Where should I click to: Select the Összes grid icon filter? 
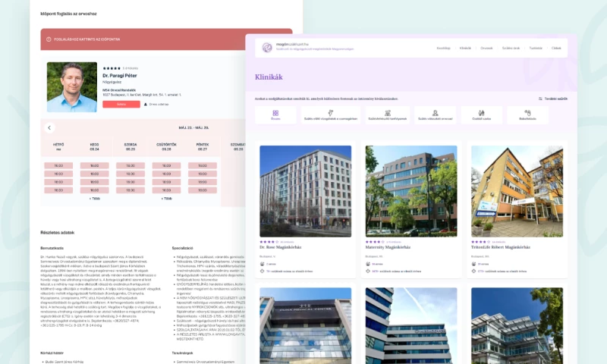coord(275,113)
